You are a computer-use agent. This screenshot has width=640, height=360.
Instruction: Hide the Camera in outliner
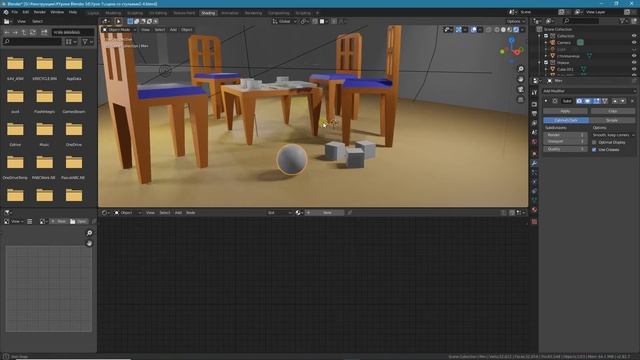(x=634, y=42)
